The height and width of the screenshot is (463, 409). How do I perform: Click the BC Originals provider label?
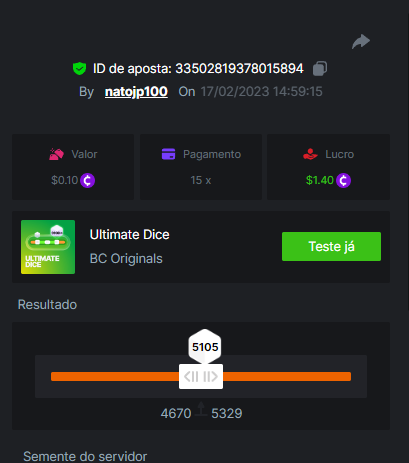(126, 259)
